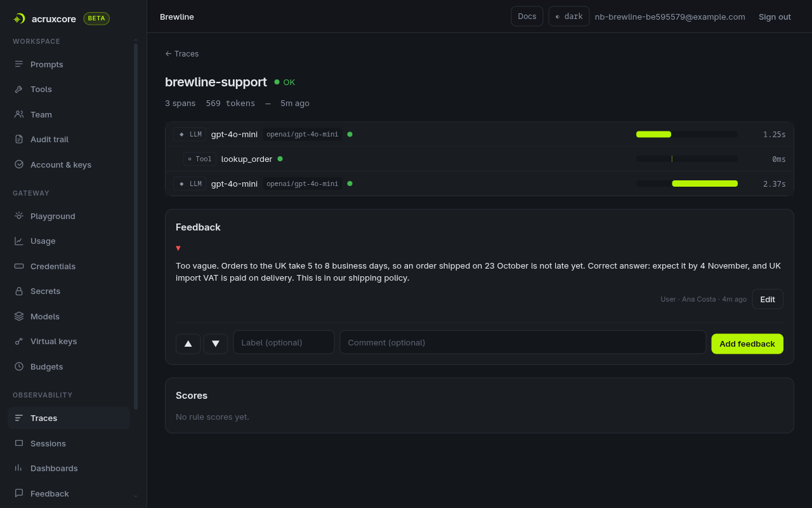Screen dimensions: 812x508
Task: Click the brewline-support trace title
Action: pyautogui.click(x=216, y=82)
